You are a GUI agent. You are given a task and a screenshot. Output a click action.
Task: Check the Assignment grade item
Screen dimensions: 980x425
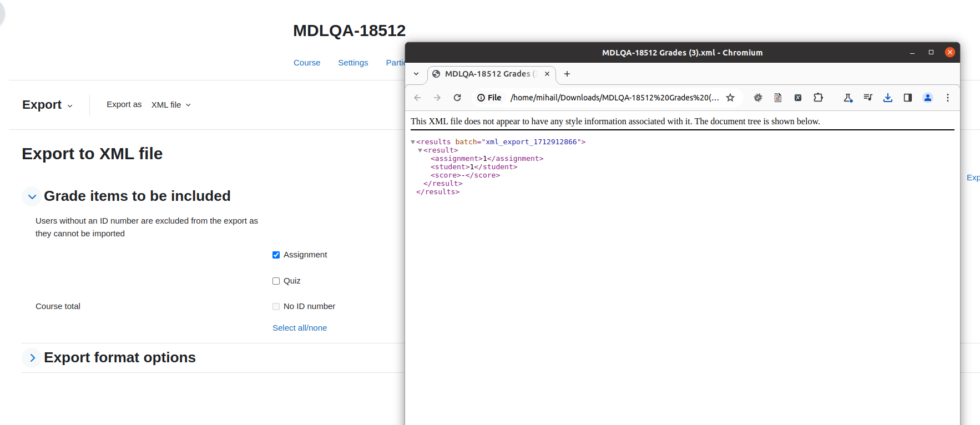pos(276,255)
